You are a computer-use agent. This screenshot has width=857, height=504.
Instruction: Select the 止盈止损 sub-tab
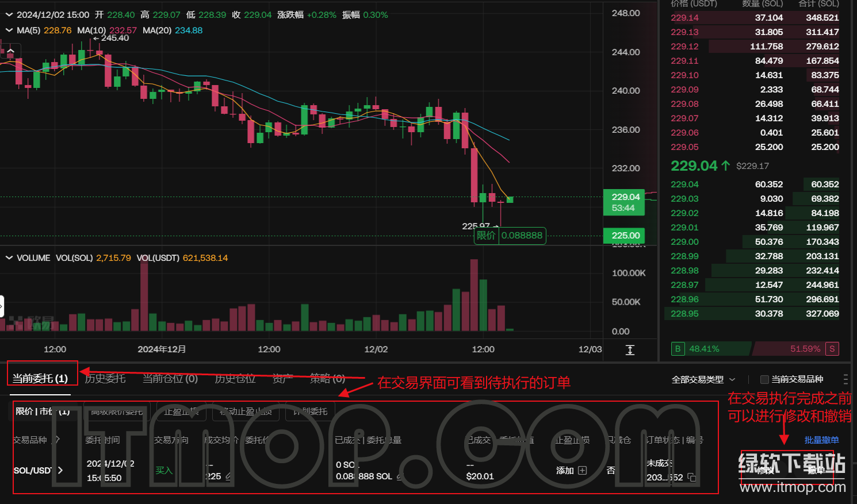pos(181,411)
